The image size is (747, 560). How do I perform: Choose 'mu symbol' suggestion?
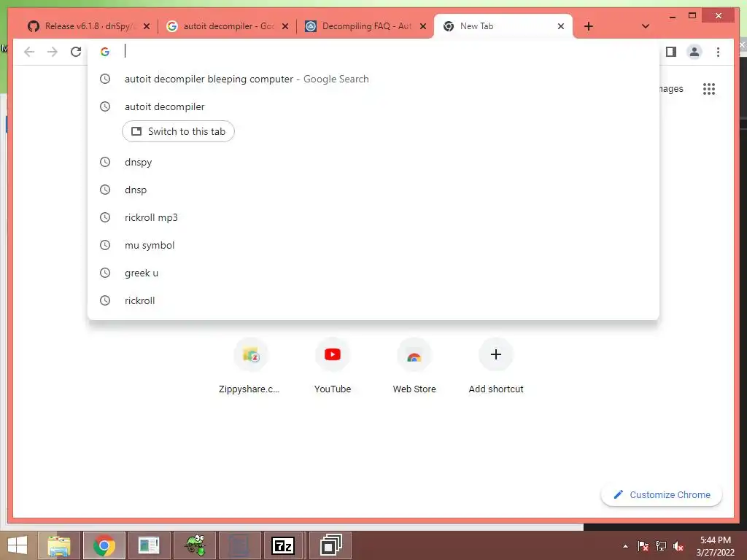click(373, 245)
